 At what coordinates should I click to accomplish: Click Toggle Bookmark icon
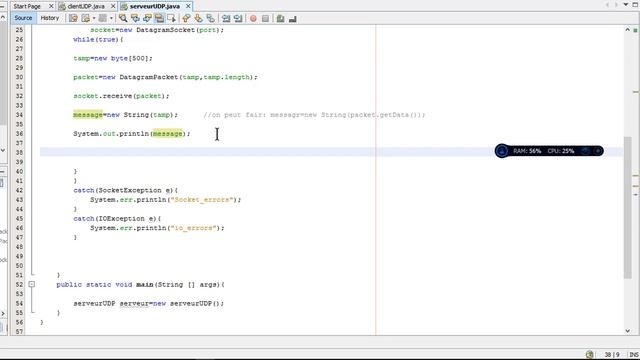[210, 18]
